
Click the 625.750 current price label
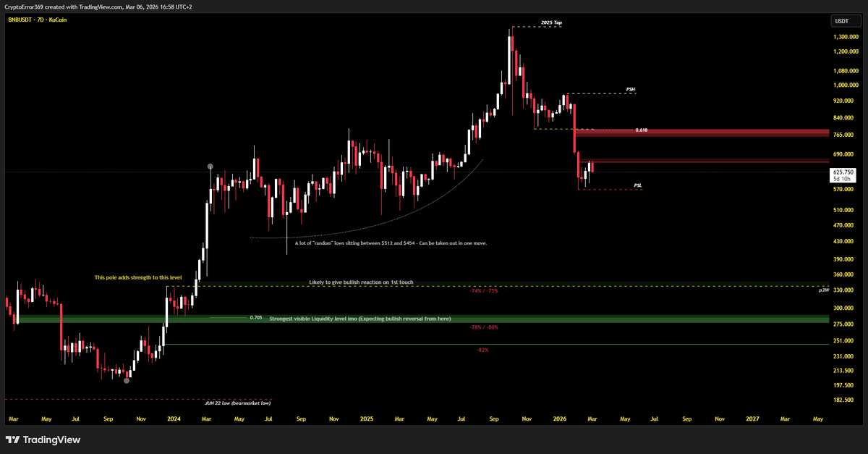pos(844,172)
